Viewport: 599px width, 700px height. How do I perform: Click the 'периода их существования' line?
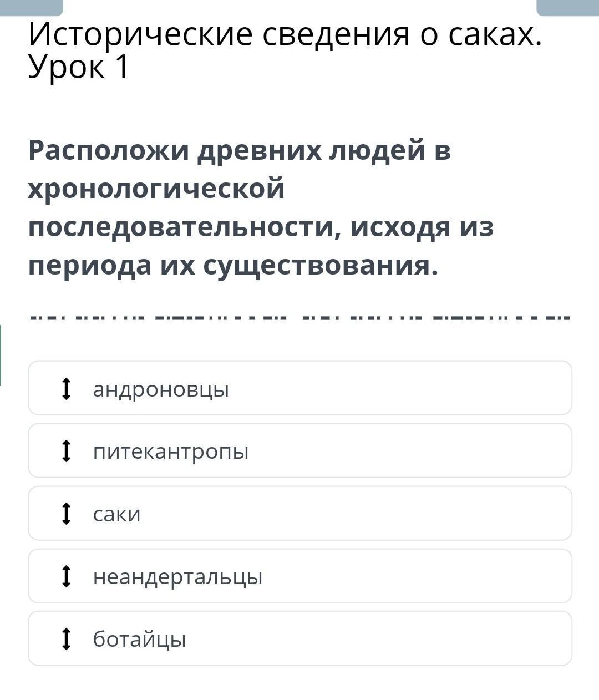(x=233, y=265)
